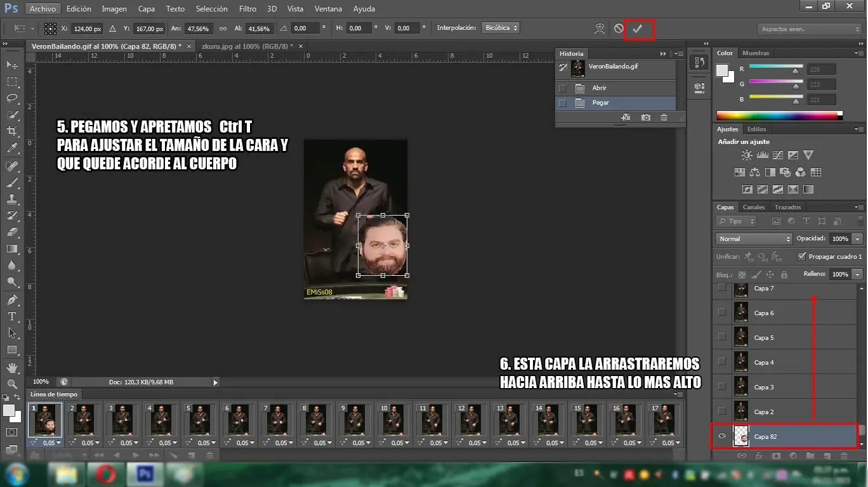Add a Curves adjustment
The height and width of the screenshot is (487, 868).
pyautogui.click(x=778, y=155)
